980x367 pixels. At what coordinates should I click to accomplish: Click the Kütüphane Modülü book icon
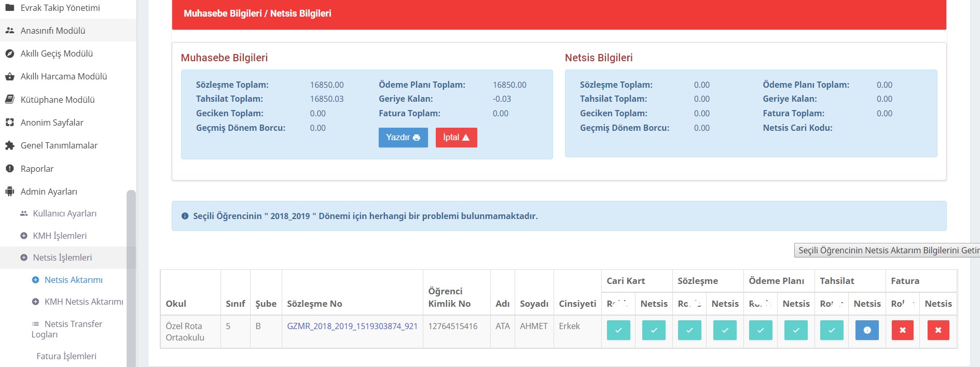click(9, 99)
